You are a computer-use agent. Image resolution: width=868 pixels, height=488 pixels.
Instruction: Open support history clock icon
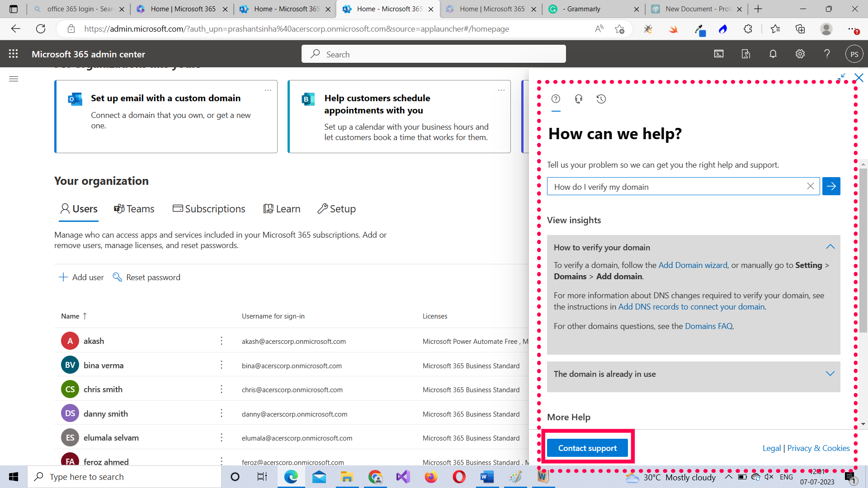point(601,99)
